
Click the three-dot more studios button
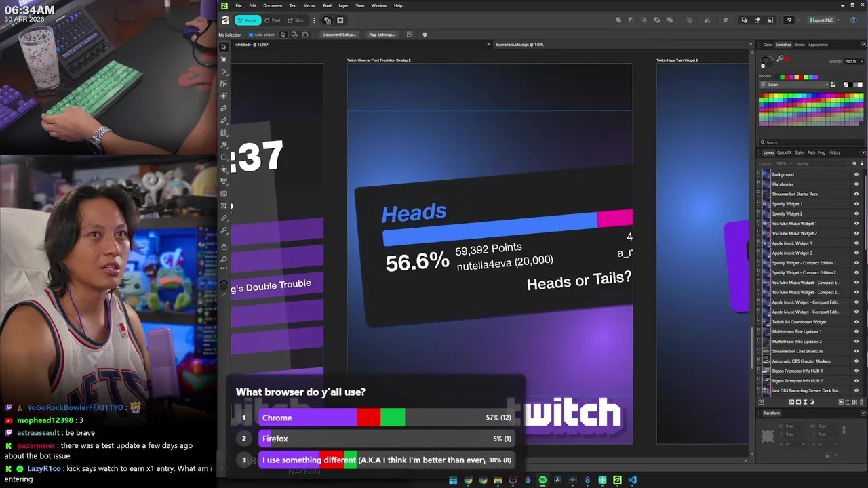pos(314,20)
